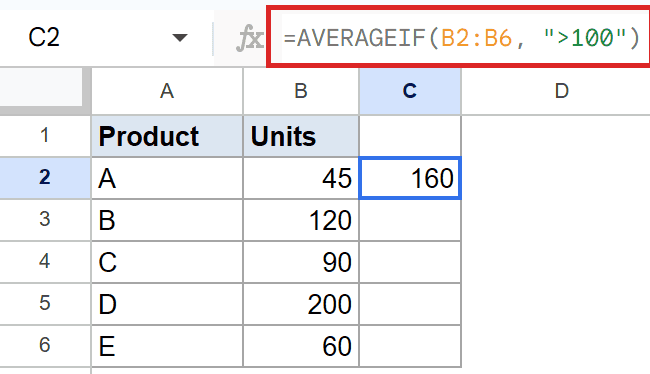The width and height of the screenshot is (650, 374).
Task: Click the units cell with value 90
Action: pyautogui.click(x=301, y=262)
